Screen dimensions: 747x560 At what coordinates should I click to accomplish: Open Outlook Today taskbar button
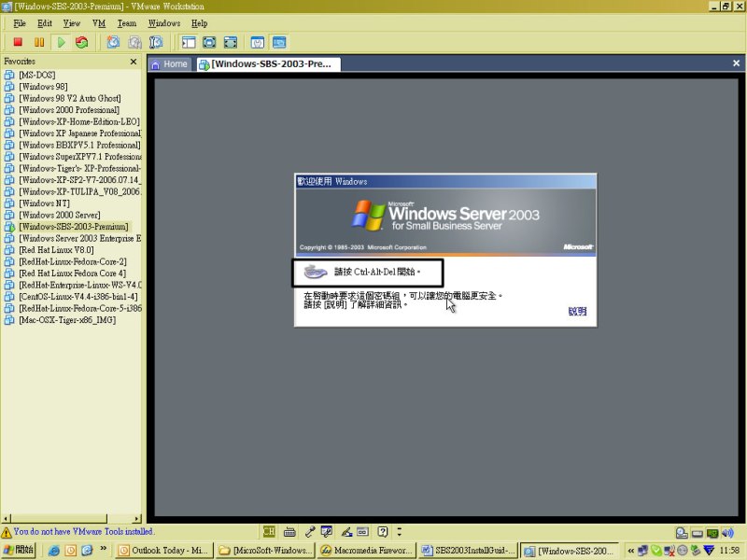pyautogui.click(x=163, y=551)
